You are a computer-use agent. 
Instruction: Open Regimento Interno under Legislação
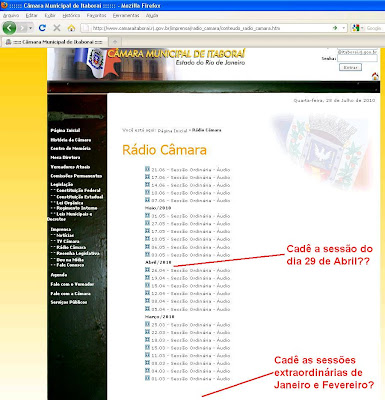click(77, 208)
